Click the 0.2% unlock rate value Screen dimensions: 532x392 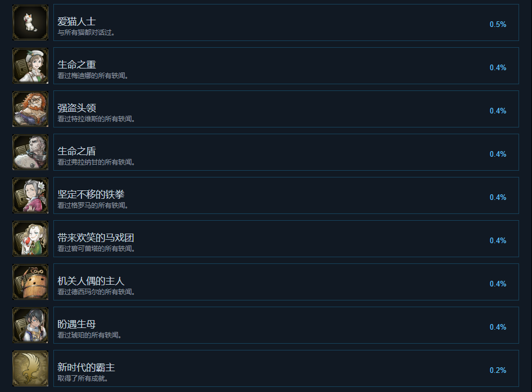pos(498,370)
